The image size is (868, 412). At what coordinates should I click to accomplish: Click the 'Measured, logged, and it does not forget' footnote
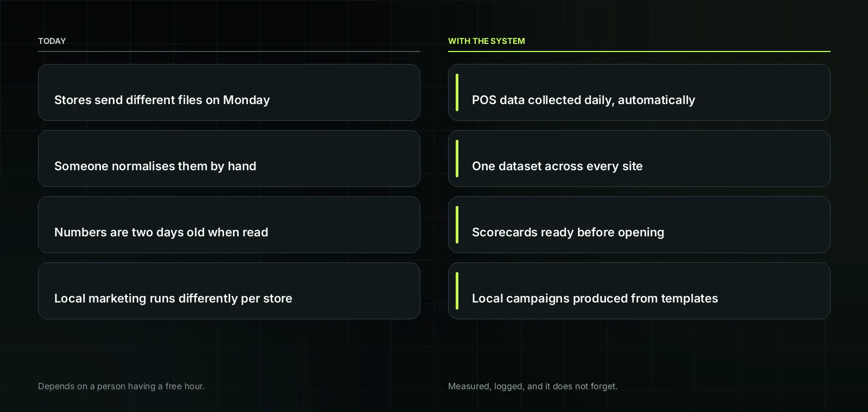[x=533, y=387]
